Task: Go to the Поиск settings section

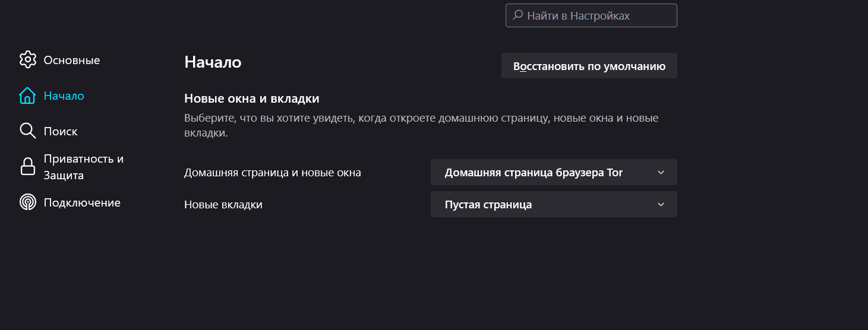Action: tap(61, 131)
